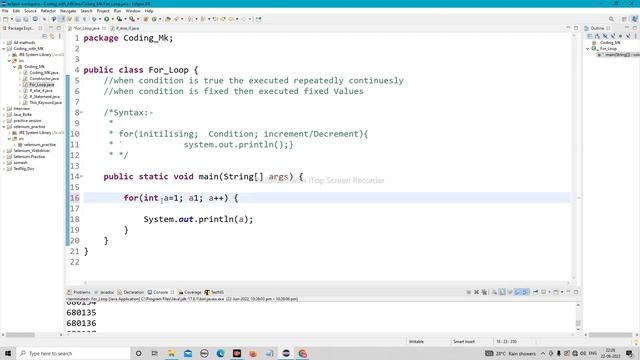Viewport: 640px width, 360px height.
Task: Maximize the Console panel
Action: pos(576,292)
